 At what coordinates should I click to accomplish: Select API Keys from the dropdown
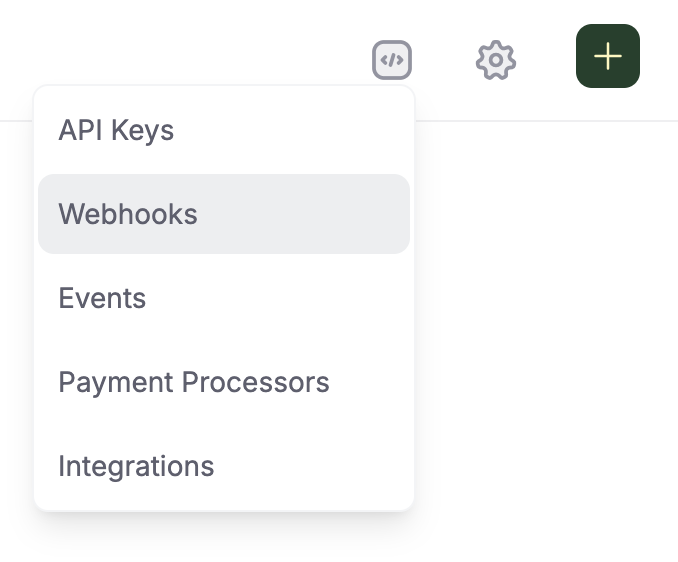click(x=224, y=130)
